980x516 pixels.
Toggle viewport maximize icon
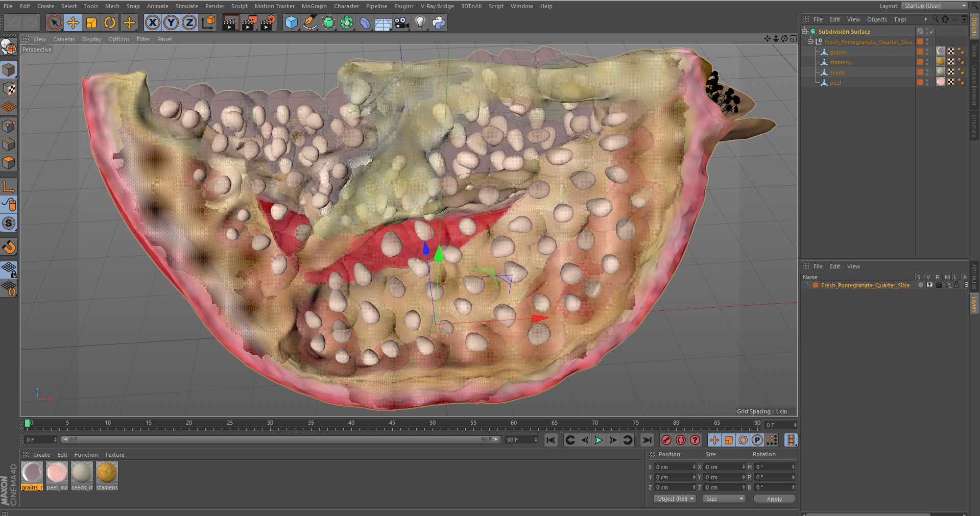pyautogui.click(x=793, y=39)
